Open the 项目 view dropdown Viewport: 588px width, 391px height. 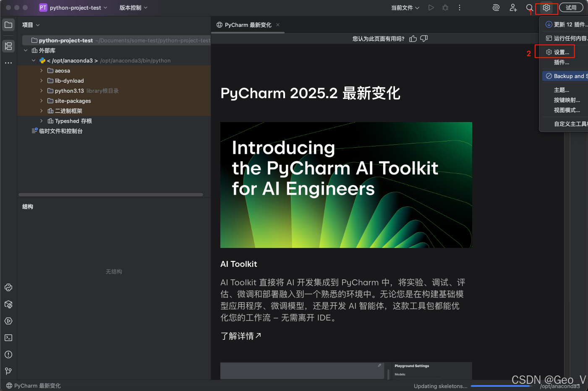(x=31, y=25)
